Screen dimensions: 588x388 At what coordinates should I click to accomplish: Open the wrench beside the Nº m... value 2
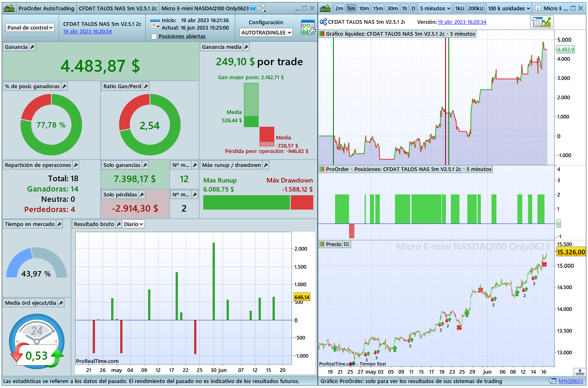pyautogui.click(x=195, y=195)
